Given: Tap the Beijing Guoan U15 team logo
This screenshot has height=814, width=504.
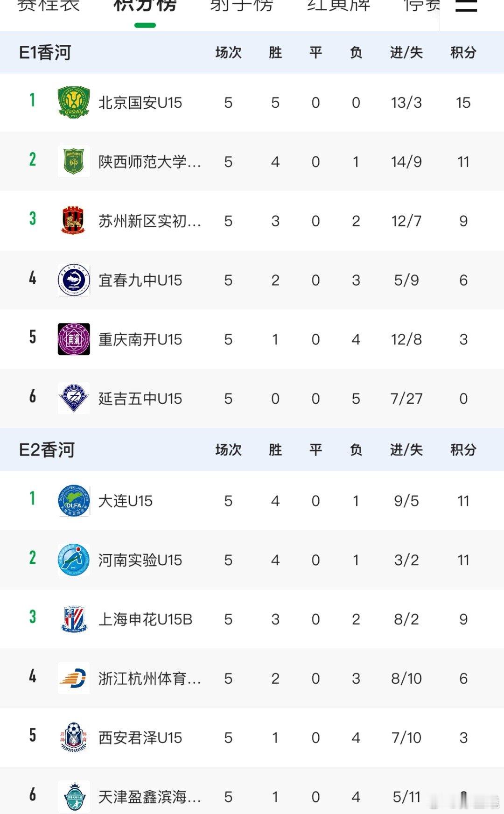Looking at the screenshot, I should tap(74, 103).
